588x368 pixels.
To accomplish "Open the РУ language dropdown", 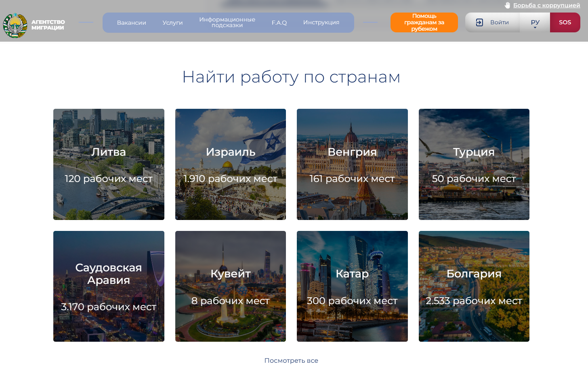I will point(535,23).
